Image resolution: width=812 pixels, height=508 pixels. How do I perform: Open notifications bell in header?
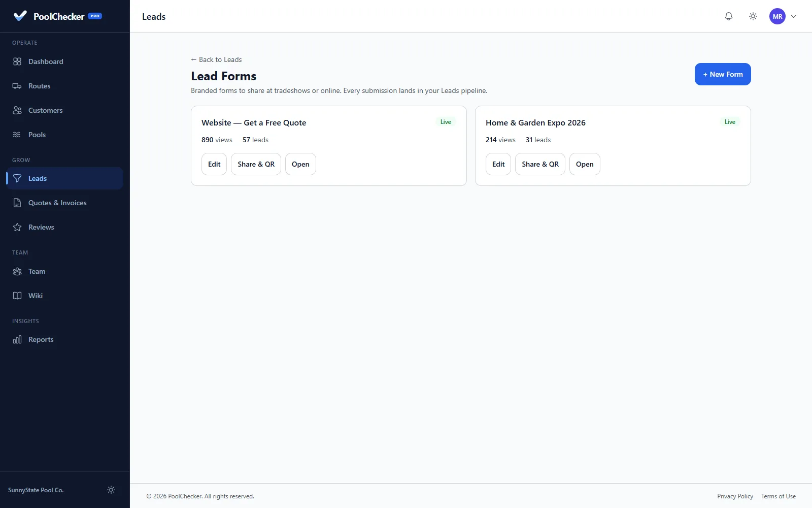coord(729,16)
